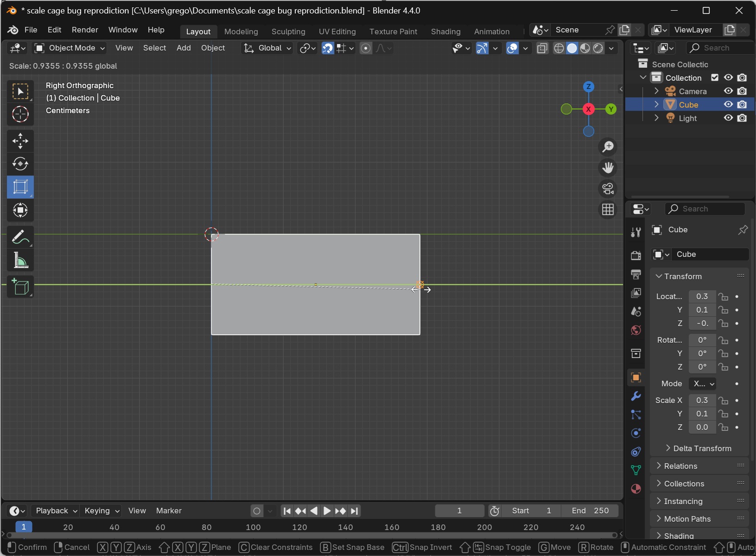Image resolution: width=756 pixels, height=556 pixels.
Task: Pick the Rotate tool
Action: point(20,164)
